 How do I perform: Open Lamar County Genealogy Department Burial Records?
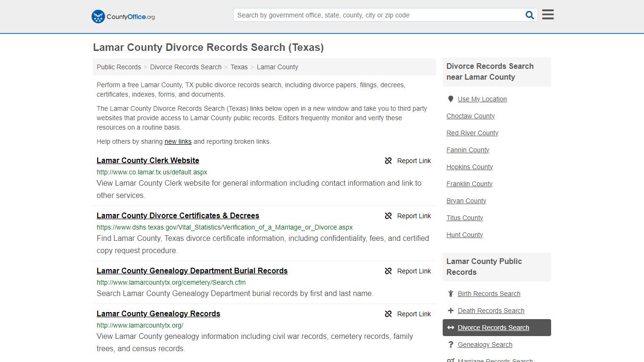click(x=192, y=271)
